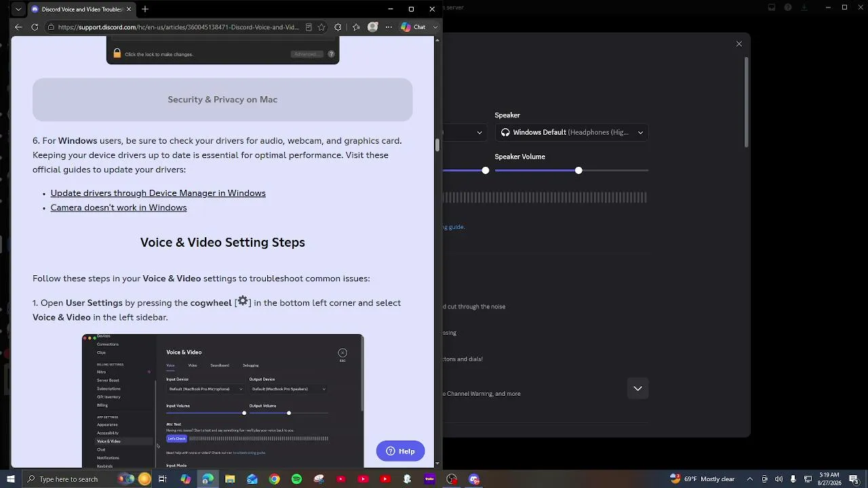Open Update drivers through Device Manager link

158,193
